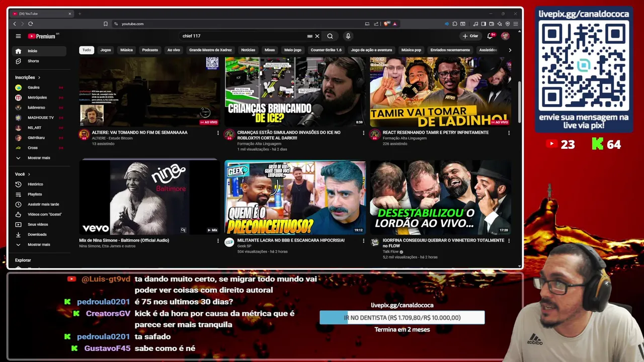Screen dimensions: 644x362
Task: Open the Quem é o Preconceituoso thumbnail
Action: point(295,197)
